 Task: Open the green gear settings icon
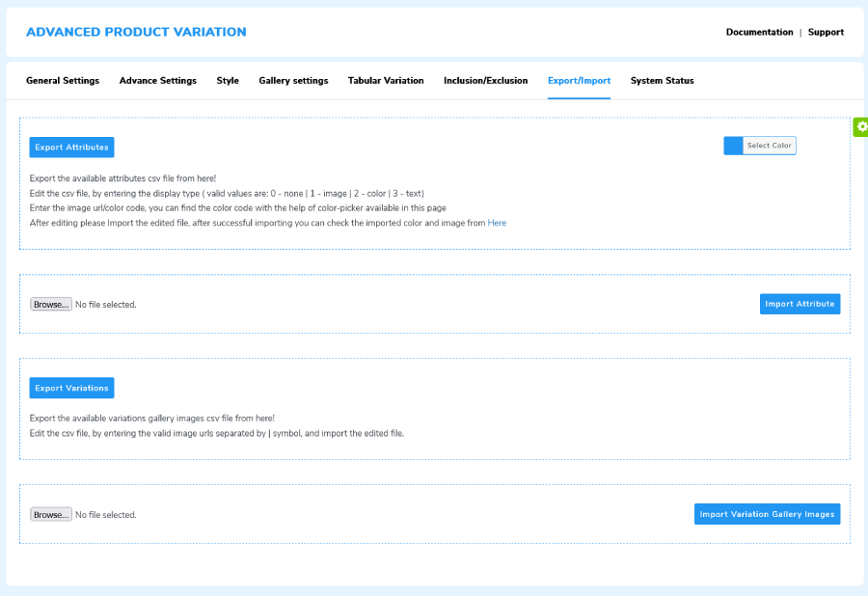tap(861, 126)
